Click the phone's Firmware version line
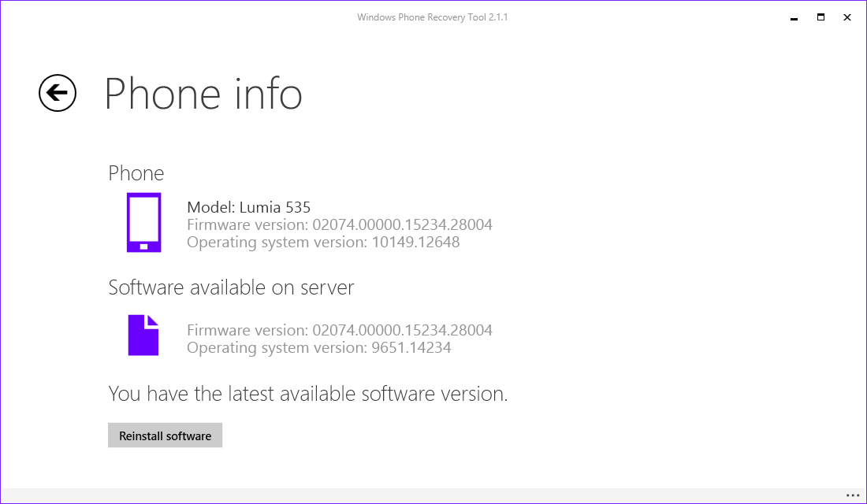This screenshot has width=867, height=504. (339, 224)
